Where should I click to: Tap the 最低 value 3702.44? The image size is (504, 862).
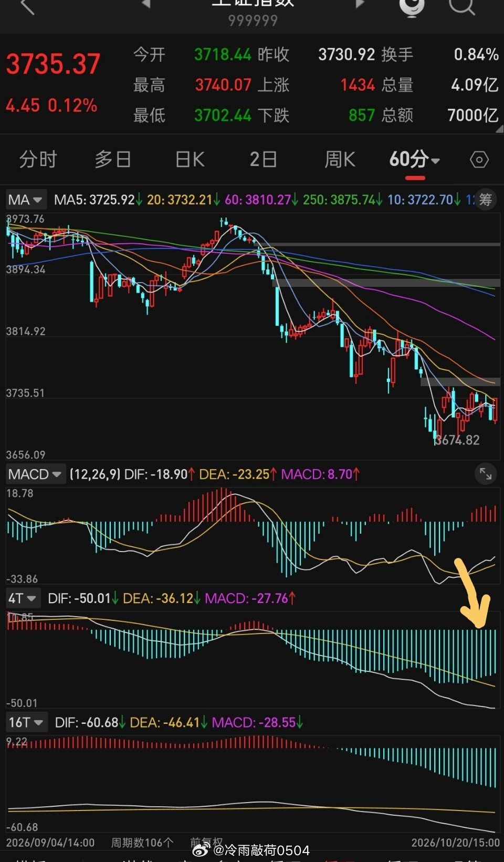click(223, 115)
